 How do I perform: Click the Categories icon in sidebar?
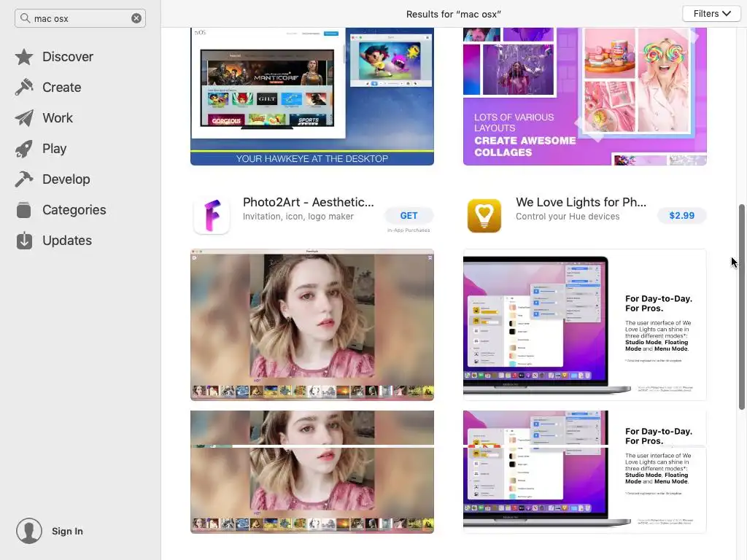coord(24,209)
